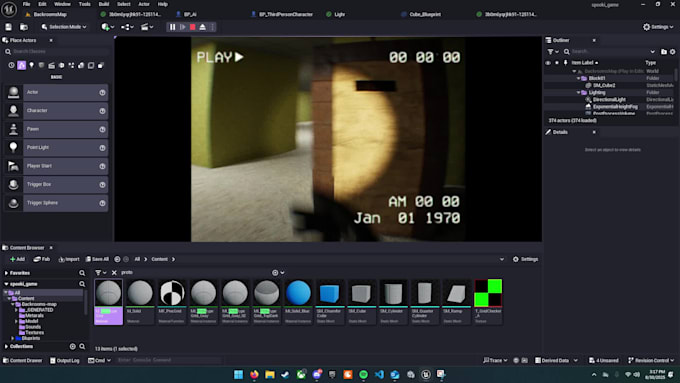This screenshot has height=383, width=680.
Task: Click Save All in the Content Browser
Action: [x=97, y=259]
